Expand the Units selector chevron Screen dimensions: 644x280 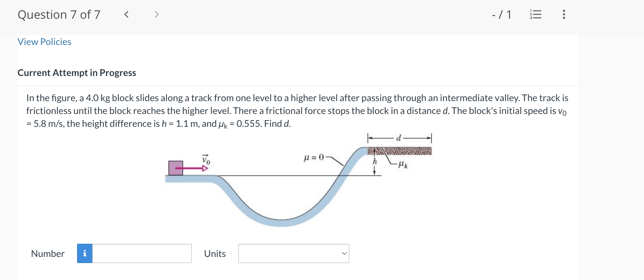[x=344, y=253]
